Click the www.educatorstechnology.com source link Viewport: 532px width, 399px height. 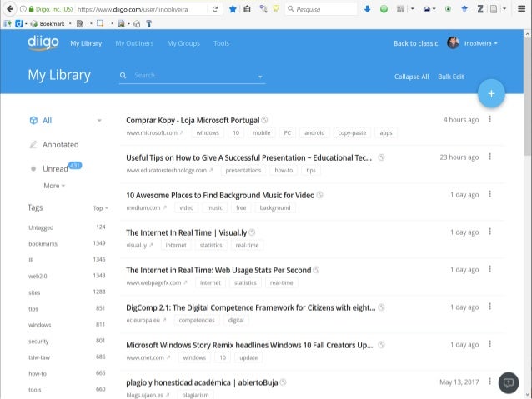tap(166, 170)
